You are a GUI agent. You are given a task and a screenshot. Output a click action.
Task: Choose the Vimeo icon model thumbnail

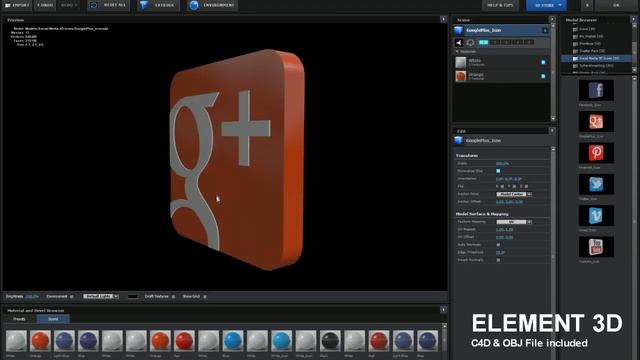click(x=596, y=216)
